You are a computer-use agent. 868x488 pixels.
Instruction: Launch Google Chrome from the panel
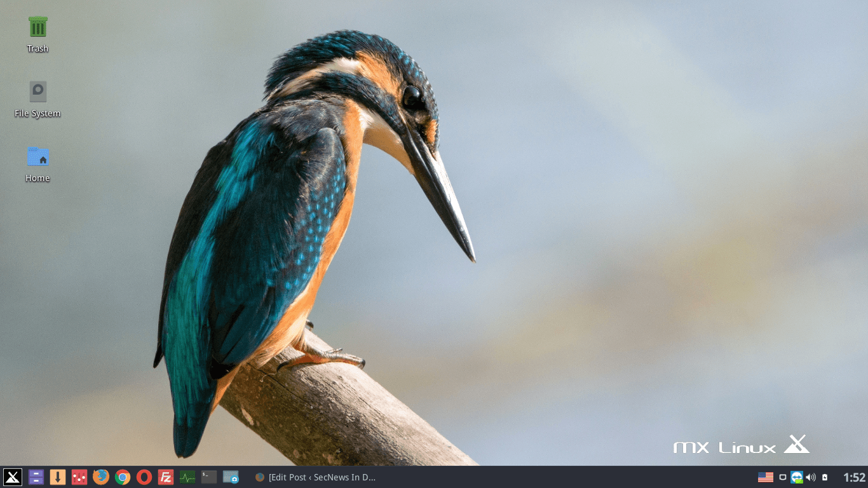click(x=123, y=477)
